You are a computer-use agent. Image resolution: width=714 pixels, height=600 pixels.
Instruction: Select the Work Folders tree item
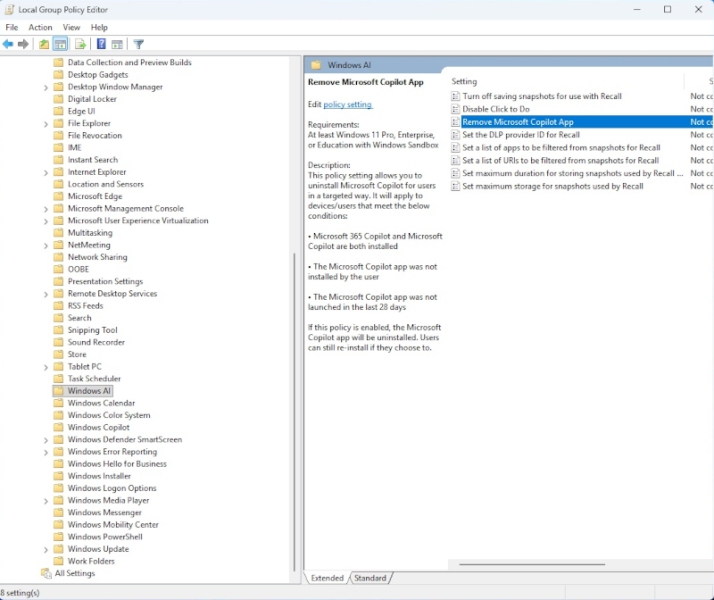click(x=91, y=561)
